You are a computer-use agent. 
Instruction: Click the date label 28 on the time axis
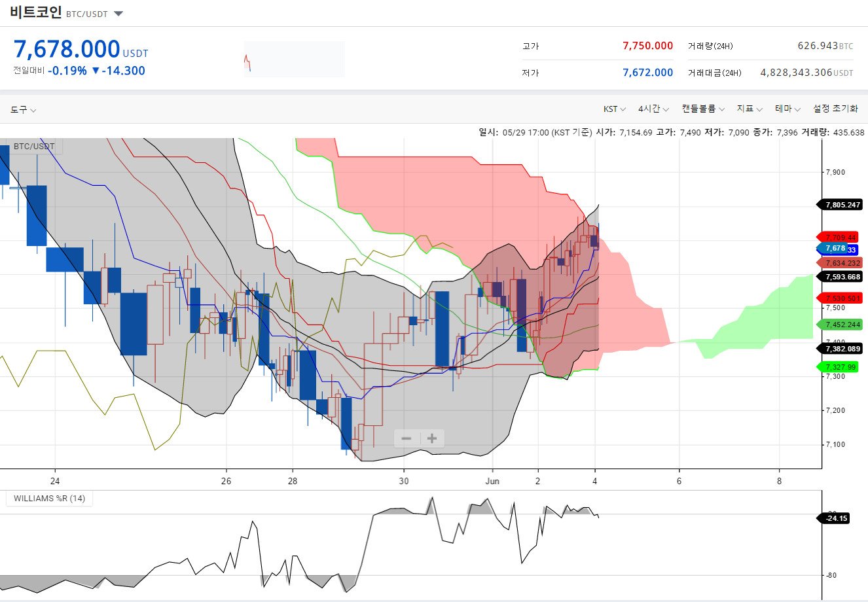click(x=293, y=481)
